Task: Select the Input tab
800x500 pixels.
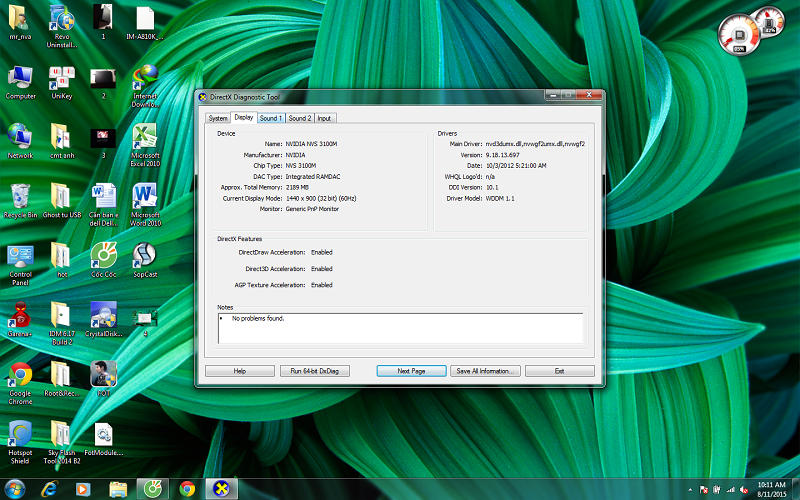Action: click(x=325, y=118)
